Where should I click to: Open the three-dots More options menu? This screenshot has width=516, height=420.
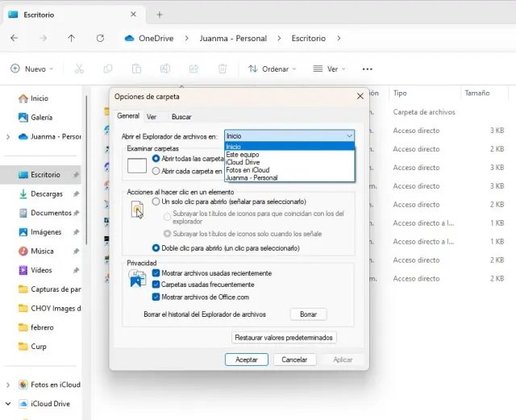tap(368, 69)
